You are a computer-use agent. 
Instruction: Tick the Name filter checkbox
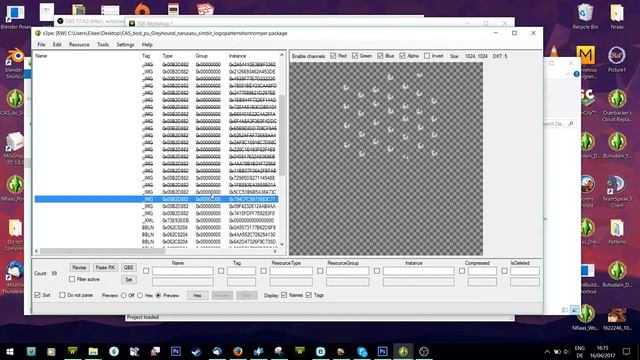pos(146,271)
